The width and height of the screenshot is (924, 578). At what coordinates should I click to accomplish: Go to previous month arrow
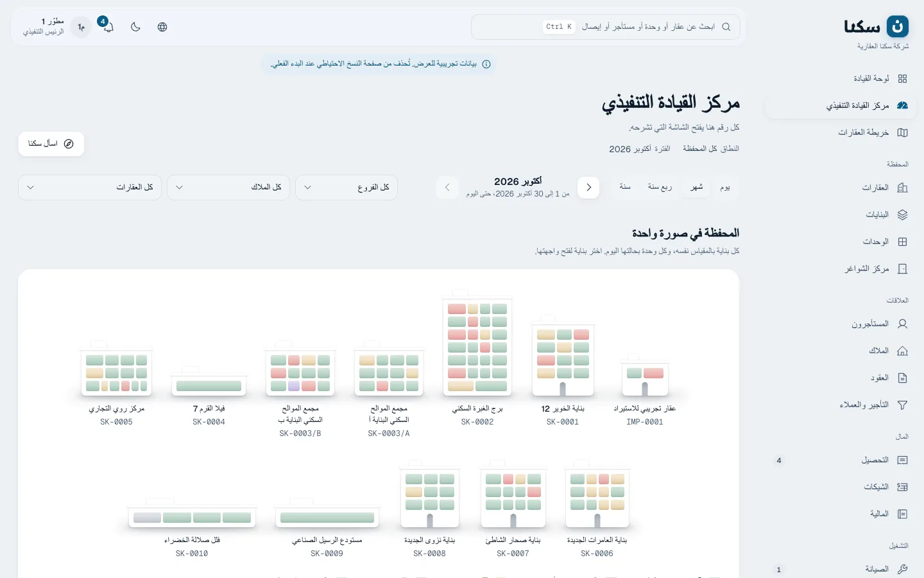pos(588,188)
